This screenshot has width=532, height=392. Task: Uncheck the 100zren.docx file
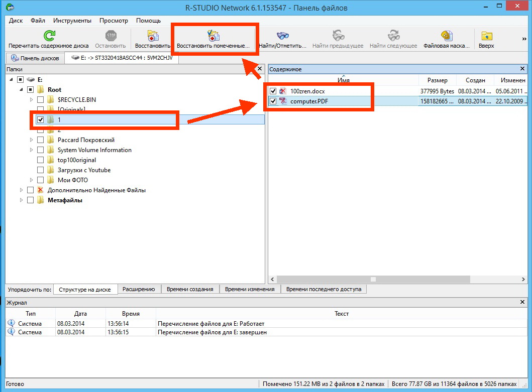pos(273,91)
